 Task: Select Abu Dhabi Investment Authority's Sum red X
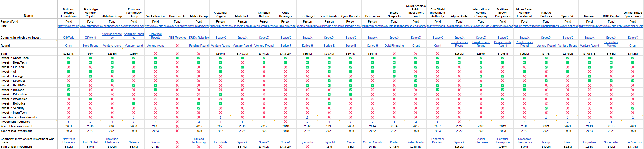click(x=437, y=54)
